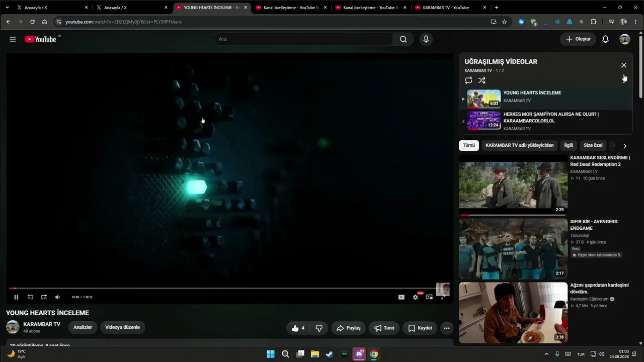Toggle subtitles in the player
This screenshot has width=644, height=362.
coord(401,297)
